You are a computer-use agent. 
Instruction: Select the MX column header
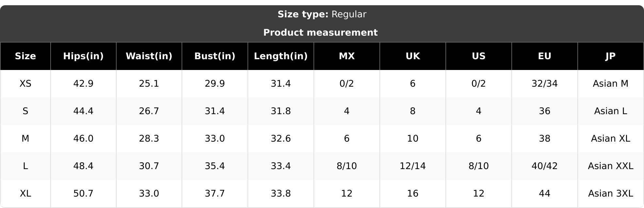coord(347,56)
